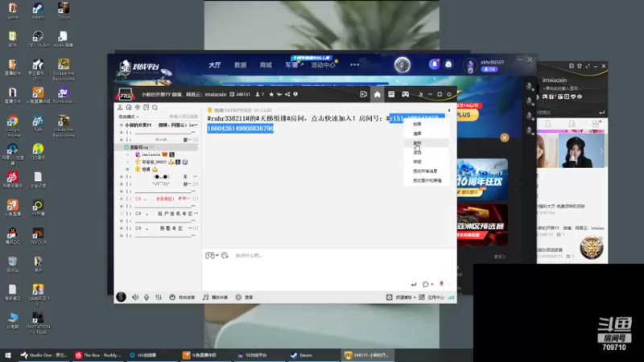Open the audio mixer sliders icon
The image size is (644, 362).
pyautogui.click(x=159, y=297)
